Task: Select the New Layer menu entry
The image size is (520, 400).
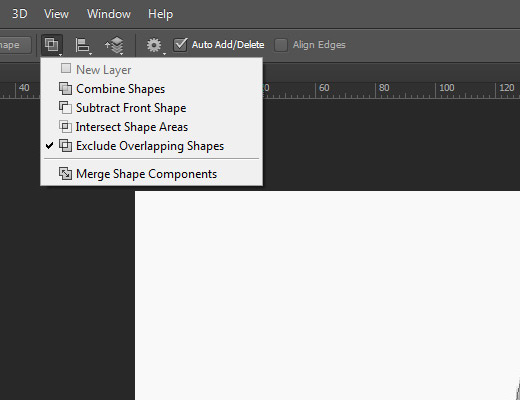Action: 152,70
